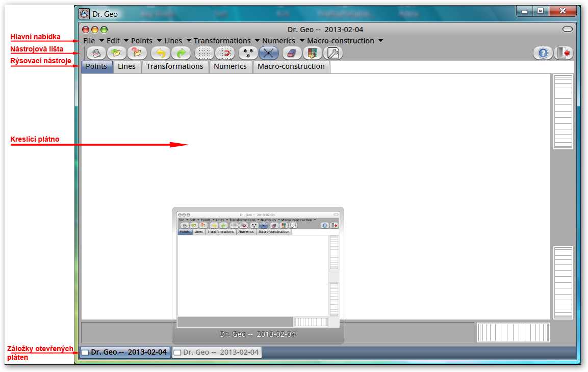
Task: Click the Dr. Geo app icon in title bar
Action: pos(84,14)
